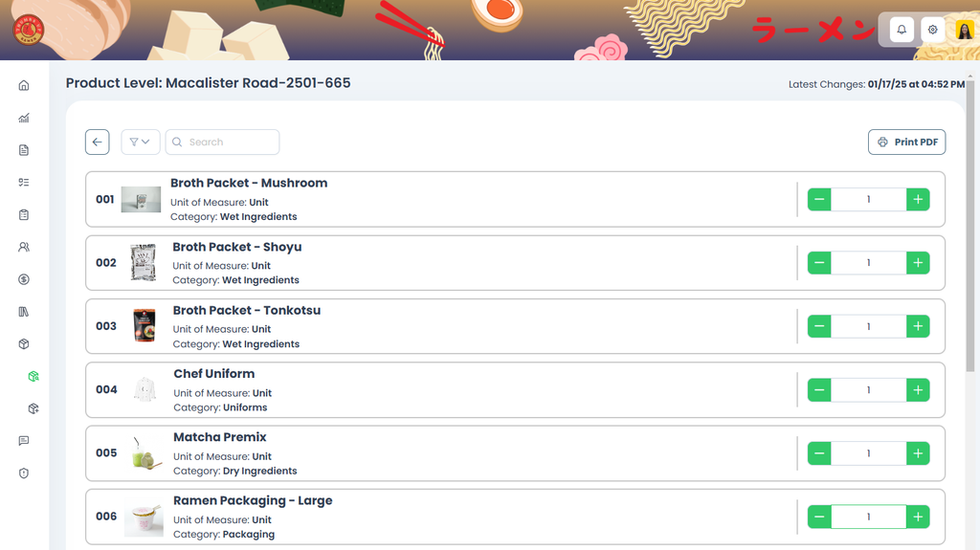Open the notifications bell
980x550 pixels.
902,30
